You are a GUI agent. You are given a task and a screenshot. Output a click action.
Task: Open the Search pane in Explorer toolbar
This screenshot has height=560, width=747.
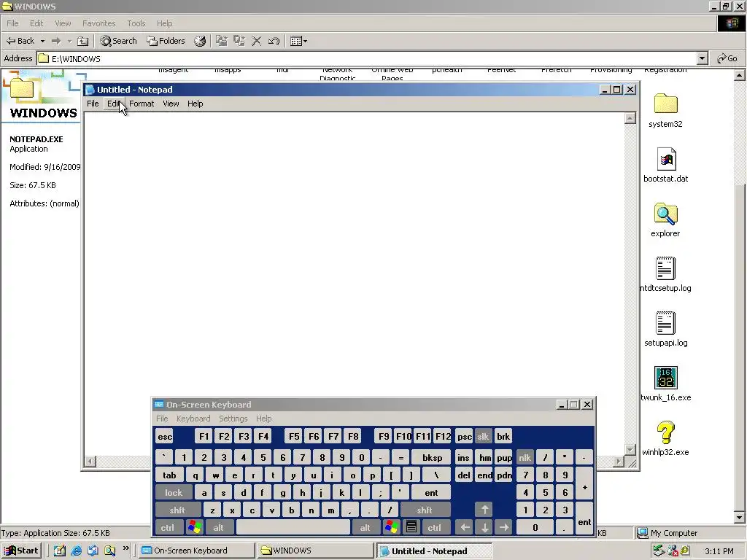[118, 41]
